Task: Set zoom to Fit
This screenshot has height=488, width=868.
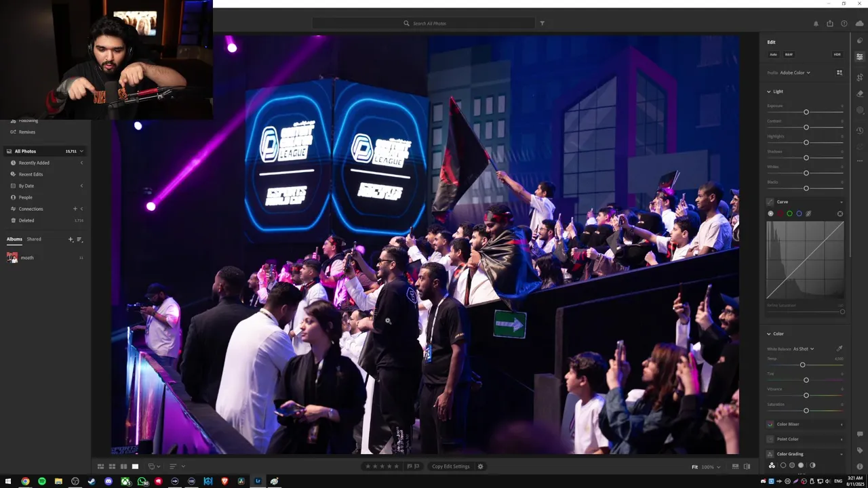Action: coord(694,467)
